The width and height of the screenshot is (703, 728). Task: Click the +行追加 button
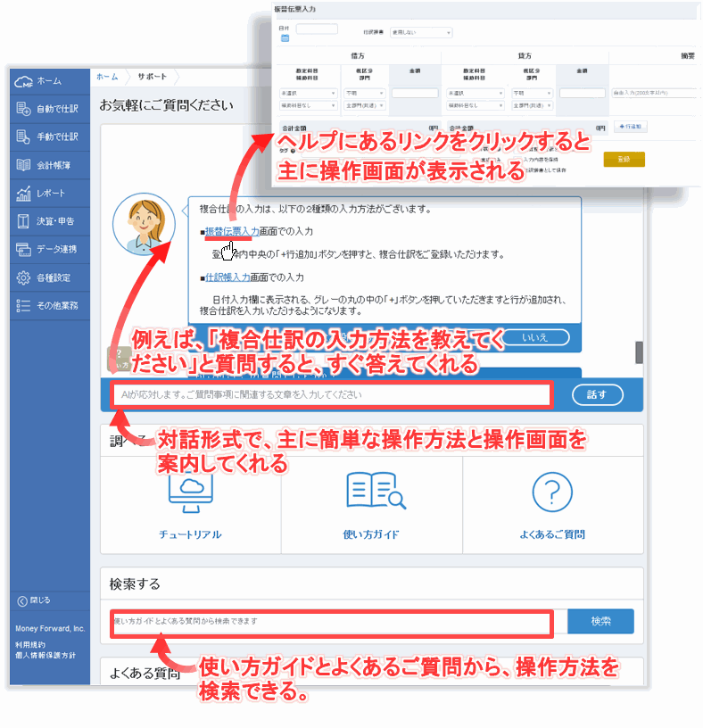coord(631,127)
